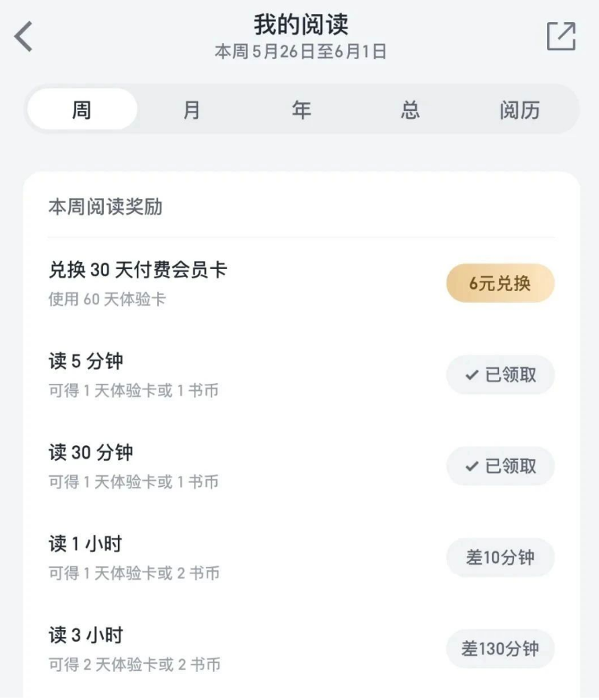Click the 本周 5月26日至6月1日 date range

point(300,52)
